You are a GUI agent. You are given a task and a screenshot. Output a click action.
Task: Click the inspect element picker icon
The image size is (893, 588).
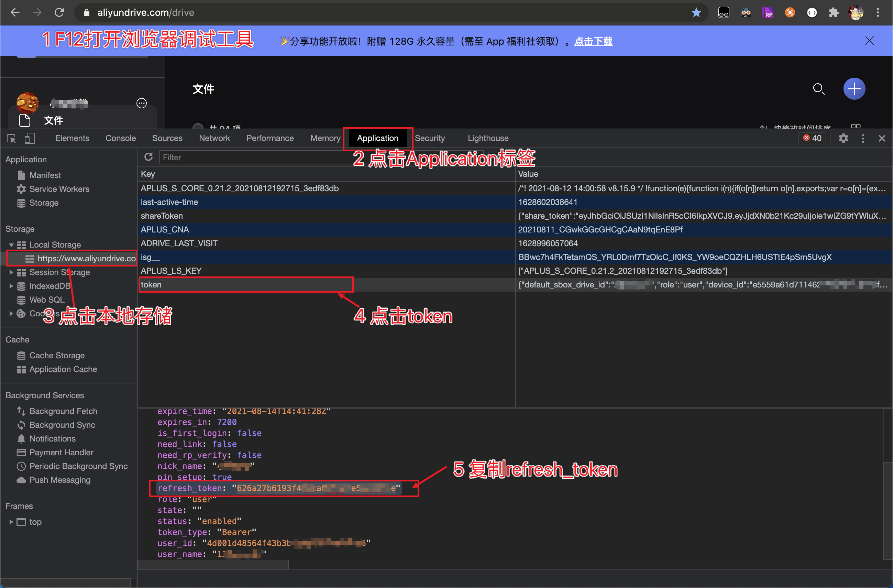[x=11, y=139]
